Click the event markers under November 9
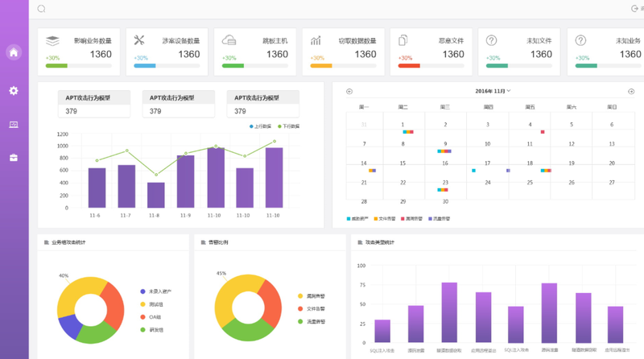Viewport: 644px width, 359px height. [x=444, y=151]
